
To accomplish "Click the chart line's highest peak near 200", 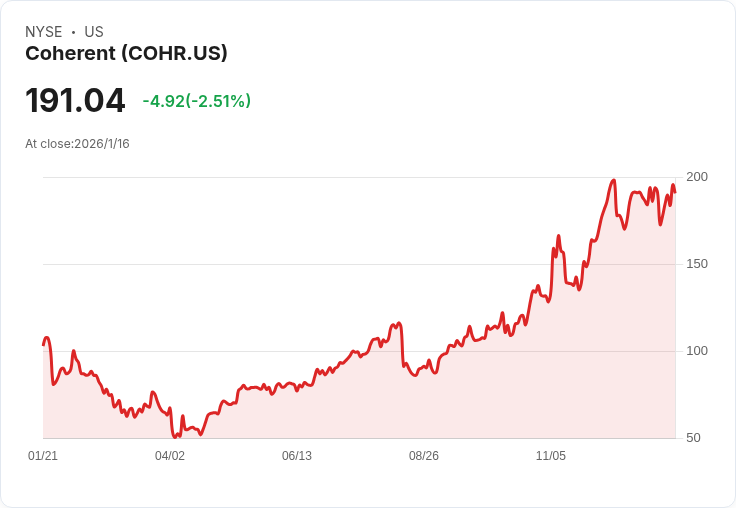I will point(613,181).
